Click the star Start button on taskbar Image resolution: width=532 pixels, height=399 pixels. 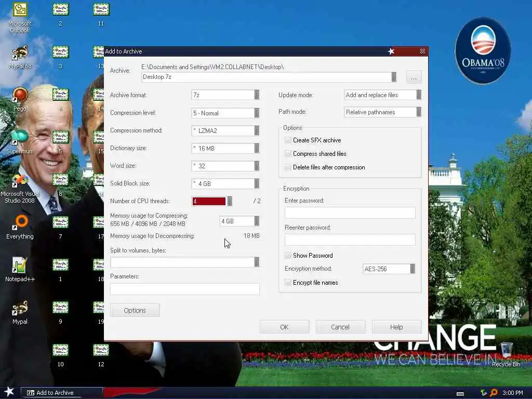(9, 392)
